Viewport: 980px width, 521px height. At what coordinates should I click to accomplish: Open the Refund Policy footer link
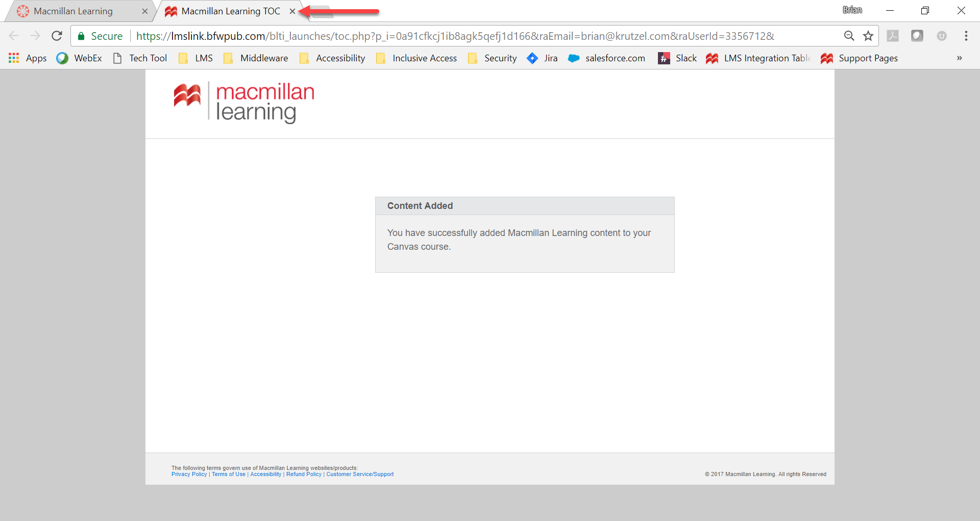(x=304, y=475)
